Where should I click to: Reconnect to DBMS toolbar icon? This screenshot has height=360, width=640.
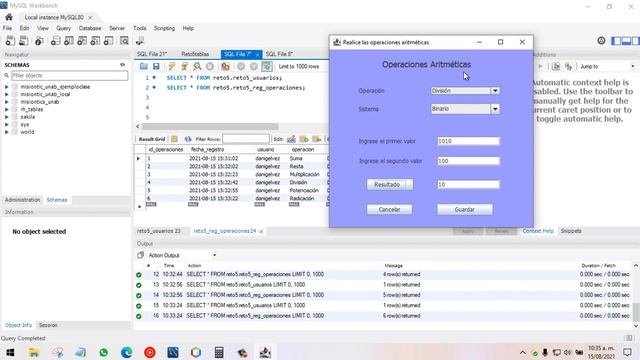[140, 41]
